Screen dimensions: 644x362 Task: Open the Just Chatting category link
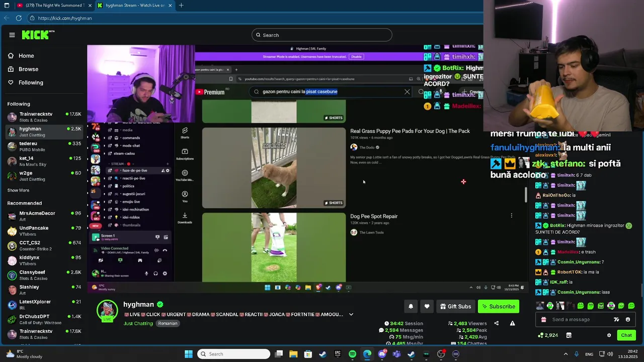click(138, 323)
